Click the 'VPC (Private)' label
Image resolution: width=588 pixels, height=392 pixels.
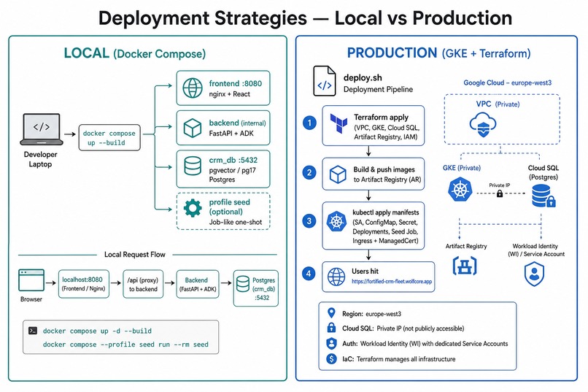tap(498, 104)
